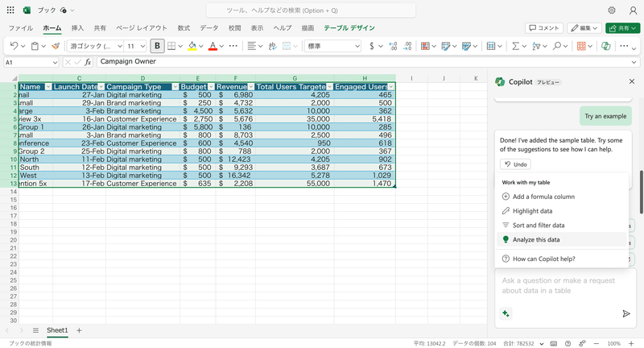Click the insert function fx icon
This screenshot has width=644, height=348.
(88, 62)
